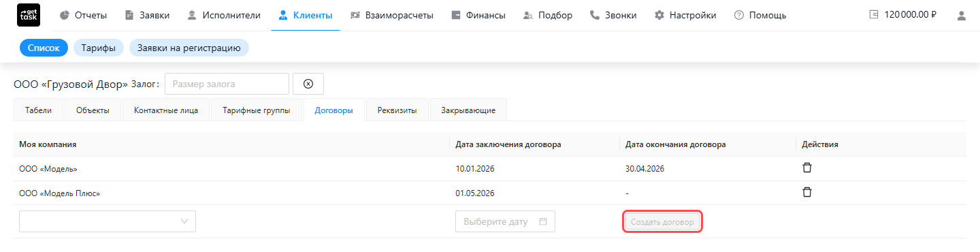Screen dimensions: 980x252
Task: Delete the ООО «Модель» contract
Action: (x=807, y=168)
